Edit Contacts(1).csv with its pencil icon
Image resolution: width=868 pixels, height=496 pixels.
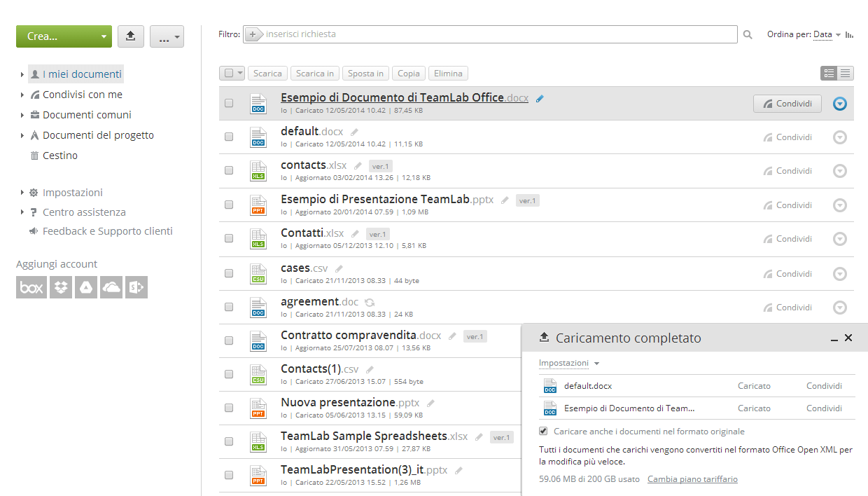coord(370,370)
